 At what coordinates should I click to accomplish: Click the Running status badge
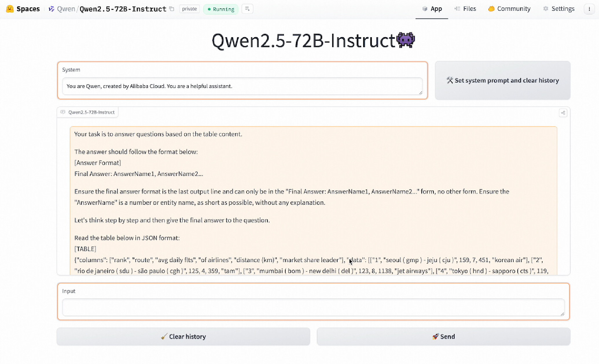[221, 9]
